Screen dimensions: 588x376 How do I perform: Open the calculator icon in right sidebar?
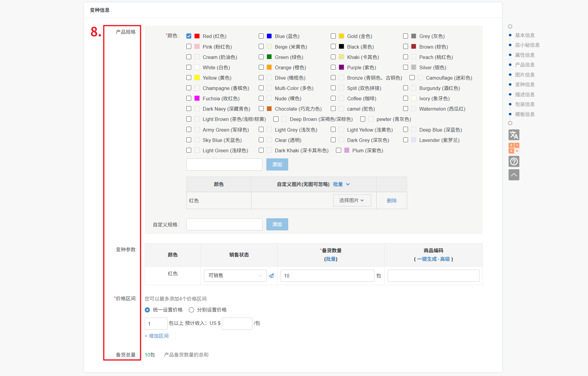[x=514, y=148]
